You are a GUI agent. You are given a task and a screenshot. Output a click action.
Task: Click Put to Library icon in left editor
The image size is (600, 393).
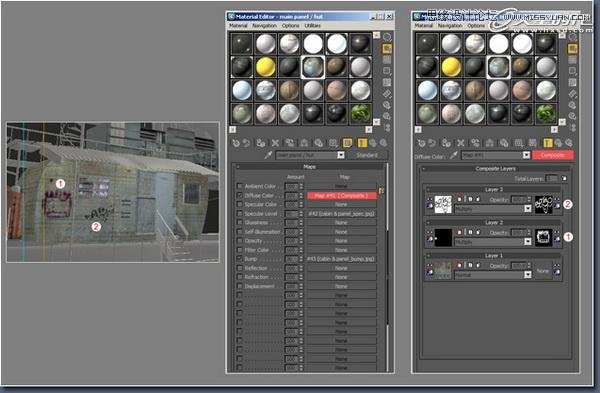(x=318, y=143)
